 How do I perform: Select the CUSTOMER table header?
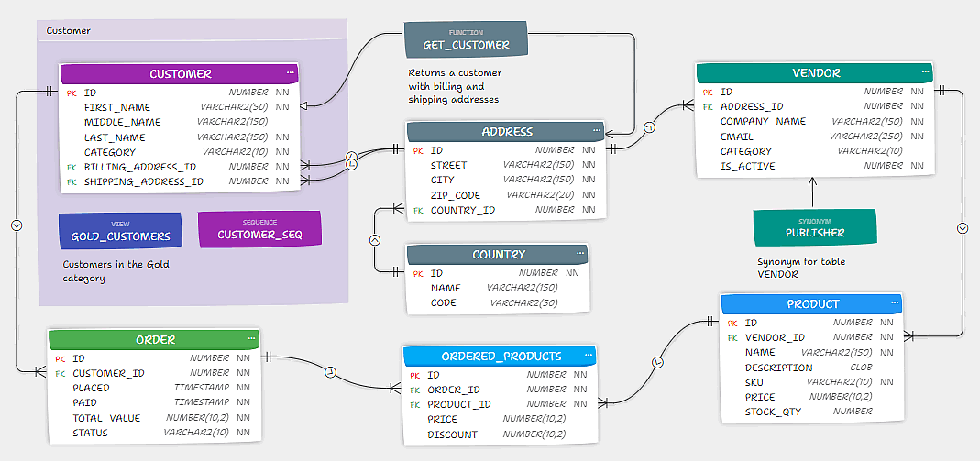click(x=180, y=73)
